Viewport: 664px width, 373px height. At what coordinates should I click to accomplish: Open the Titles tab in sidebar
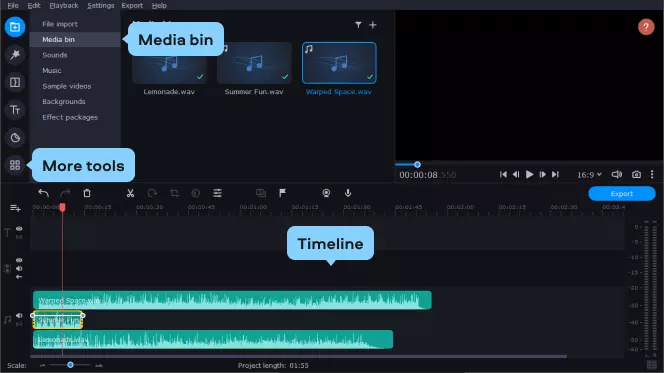15,110
